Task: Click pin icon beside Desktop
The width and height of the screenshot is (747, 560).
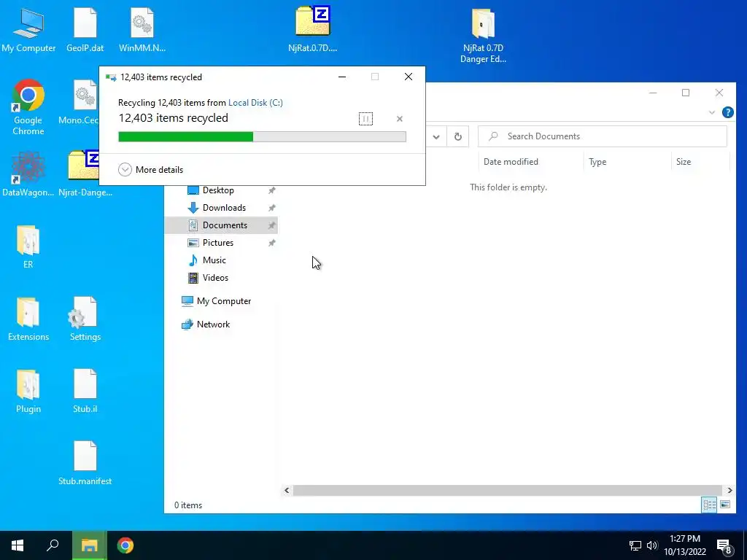Action: (x=271, y=190)
